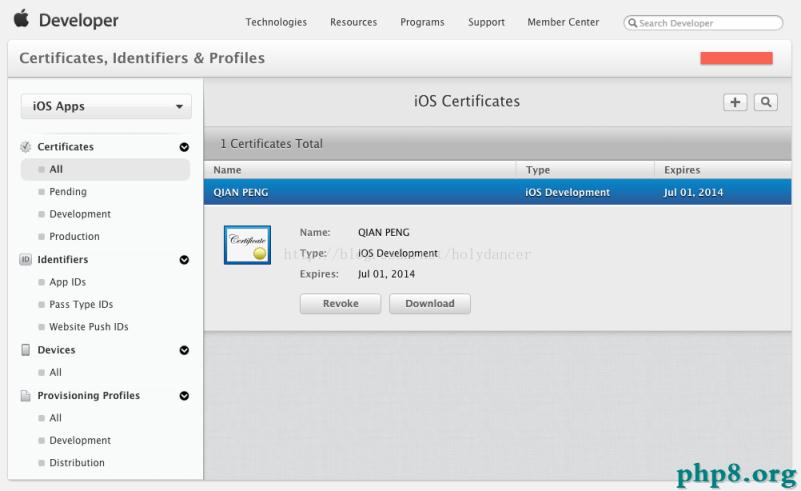Screen dimensions: 801x491
Task: Click the Identifiers sidebar heading
Action: (x=63, y=260)
